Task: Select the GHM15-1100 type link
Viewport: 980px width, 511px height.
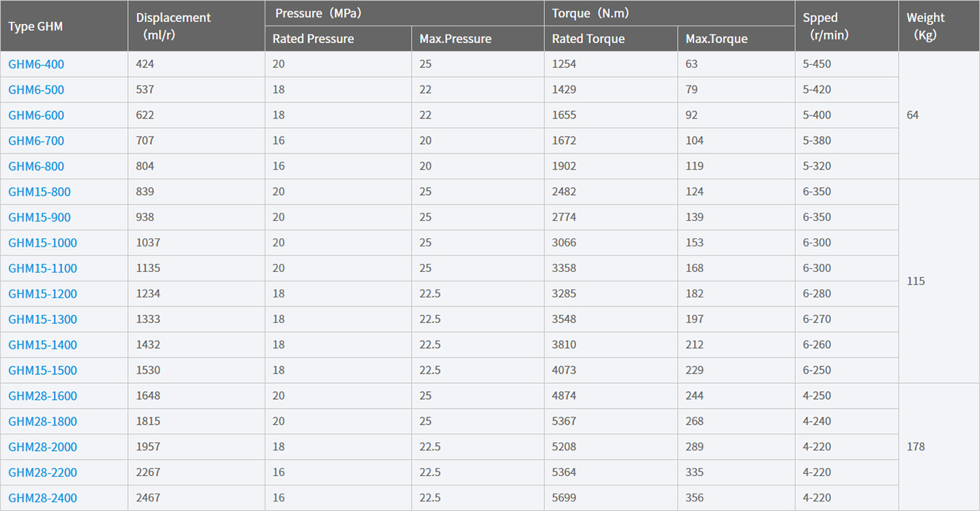Action: click(x=42, y=268)
